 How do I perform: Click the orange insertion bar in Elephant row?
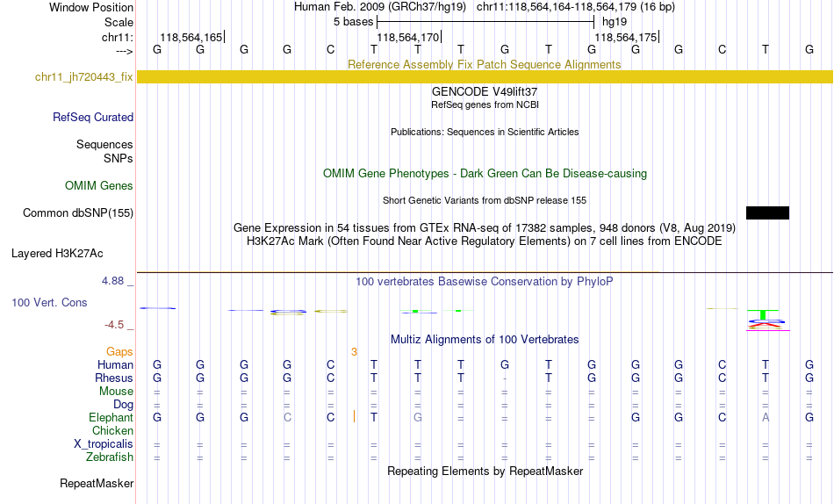pyautogui.click(x=355, y=416)
